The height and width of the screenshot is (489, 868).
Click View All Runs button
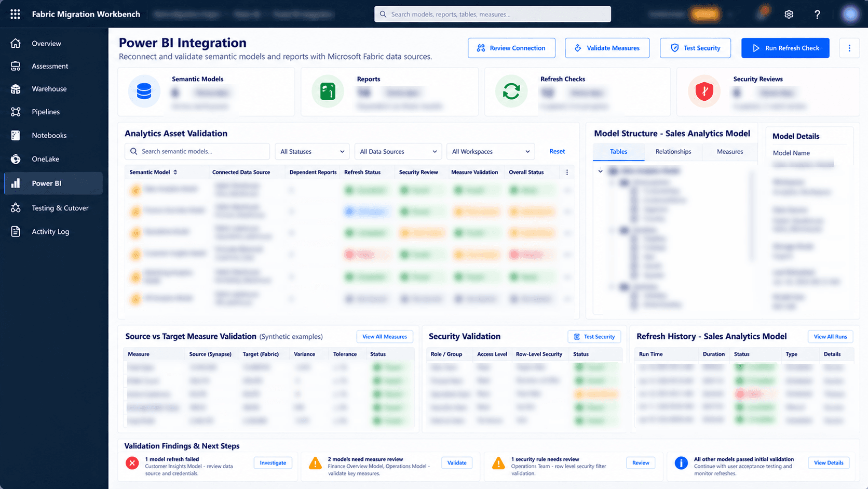pyautogui.click(x=830, y=337)
